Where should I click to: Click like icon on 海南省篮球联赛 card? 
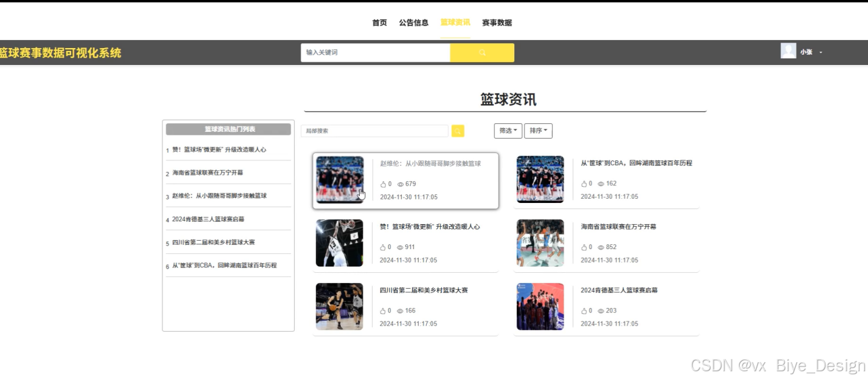pos(584,247)
